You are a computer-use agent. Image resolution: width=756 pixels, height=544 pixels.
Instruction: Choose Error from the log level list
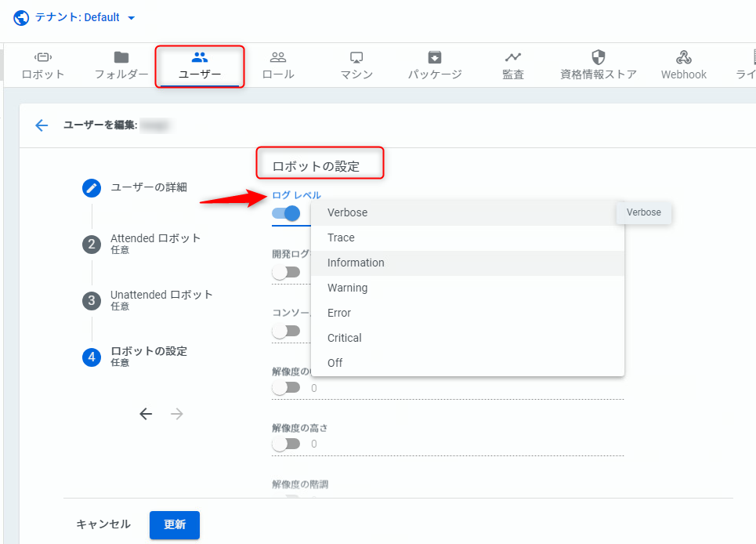click(x=468, y=313)
